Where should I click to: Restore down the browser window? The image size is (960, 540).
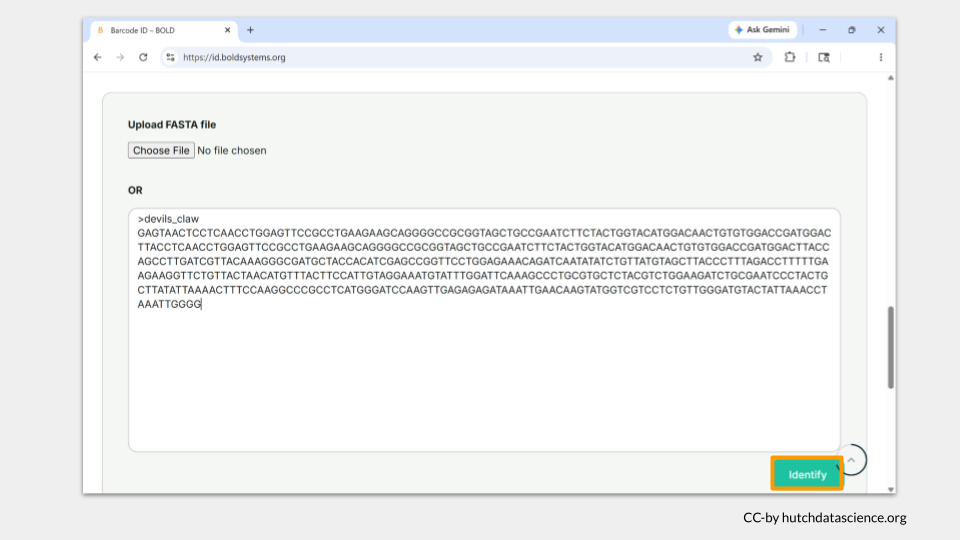[852, 30]
